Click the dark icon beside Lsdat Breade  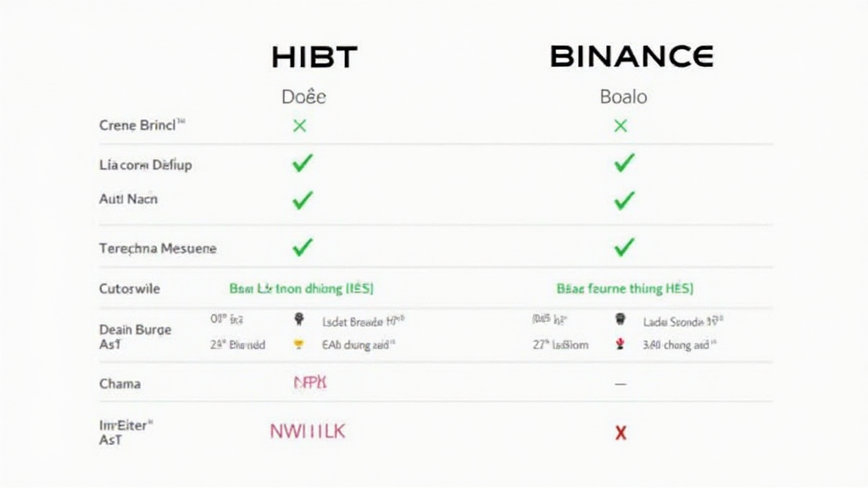point(298,320)
